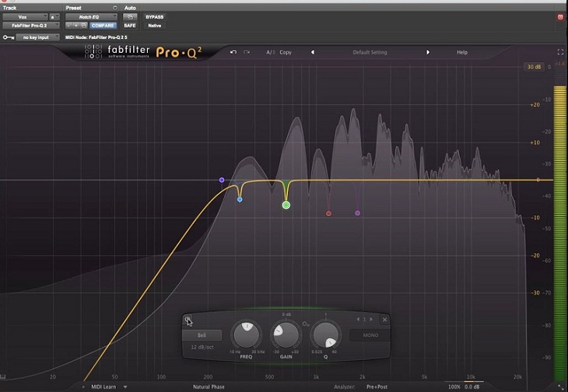
Task: Click the band power button in band panel
Action: pos(188,319)
